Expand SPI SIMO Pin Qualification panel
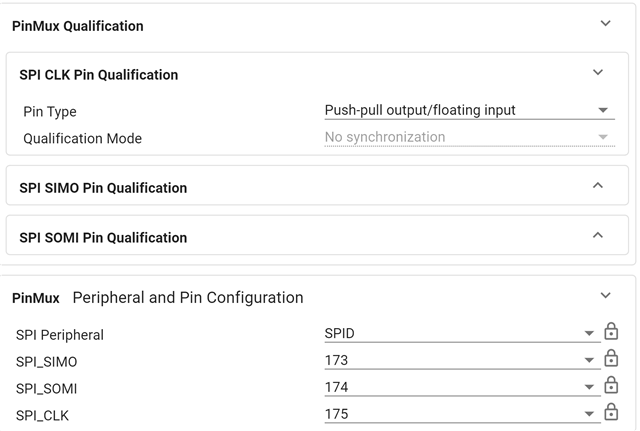Screen dimensions: 640x431 pos(598,186)
